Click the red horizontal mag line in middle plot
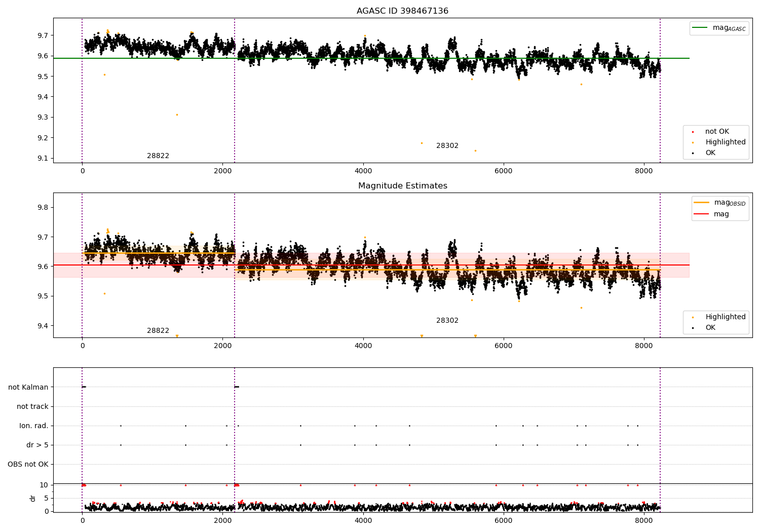Screen dimensions: 760x532 coord(371,265)
